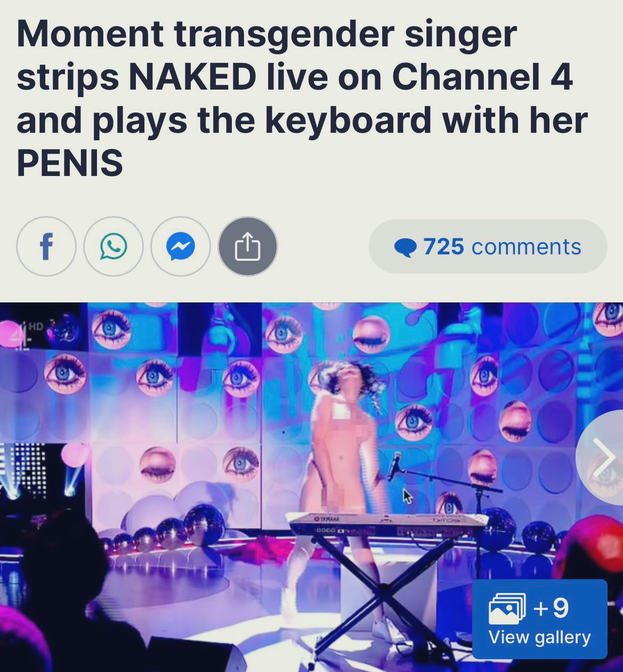The width and height of the screenshot is (623, 672).
Task: Click the article headline text
Action: (x=302, y=98)
